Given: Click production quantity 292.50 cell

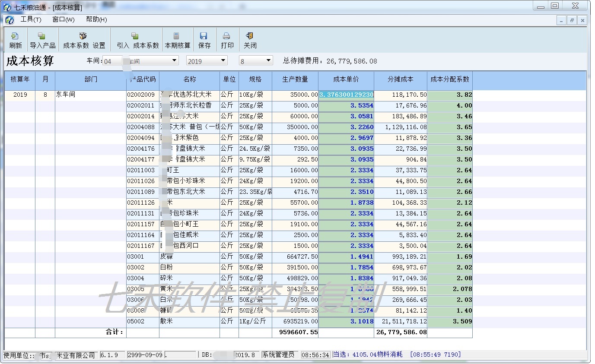Looking at the screenshot, I should click(x=295, y=159).
